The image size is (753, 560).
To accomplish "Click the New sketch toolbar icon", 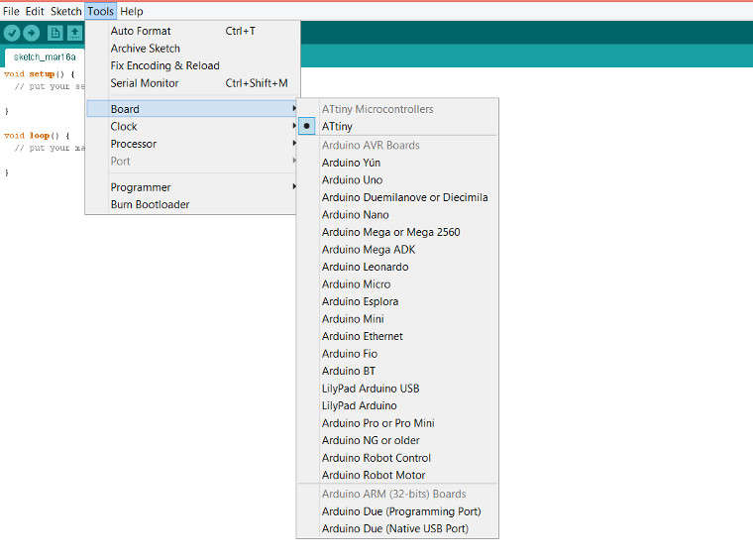I will pos(54,33).
